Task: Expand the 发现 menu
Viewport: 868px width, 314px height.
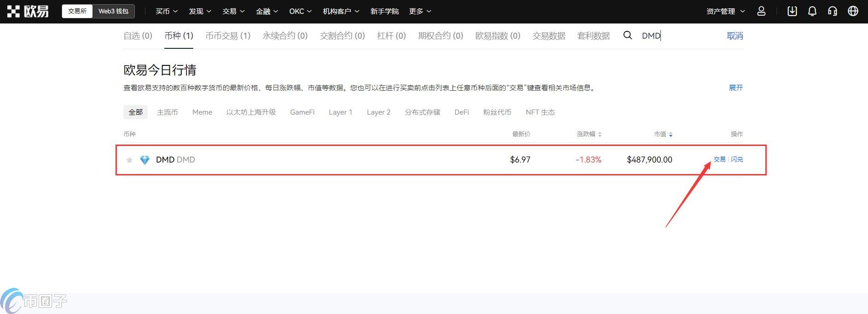Action: pos(200,11)
